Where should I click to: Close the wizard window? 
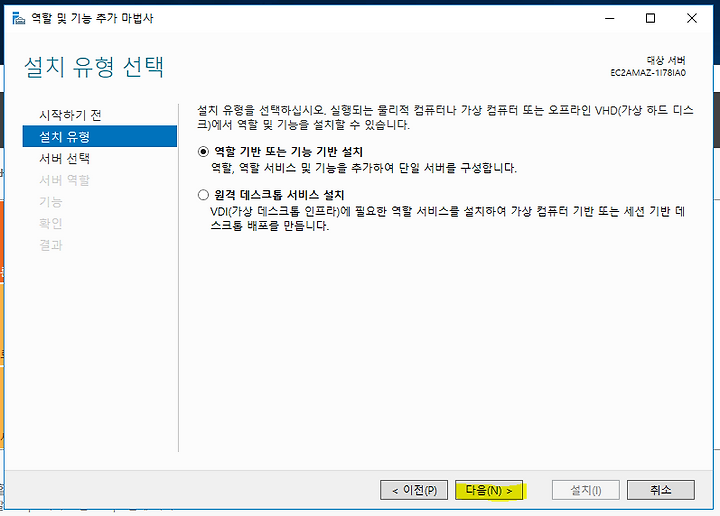[692, 18]
